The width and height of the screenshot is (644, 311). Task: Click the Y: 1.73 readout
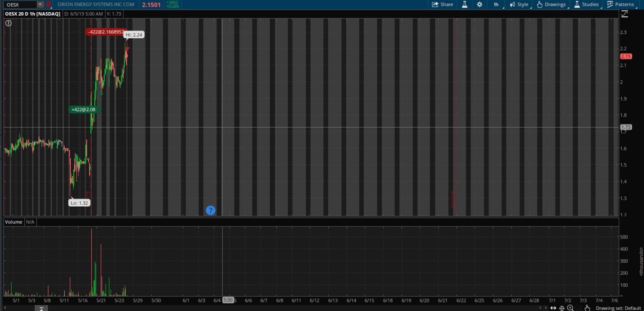(x=114, y=14)
